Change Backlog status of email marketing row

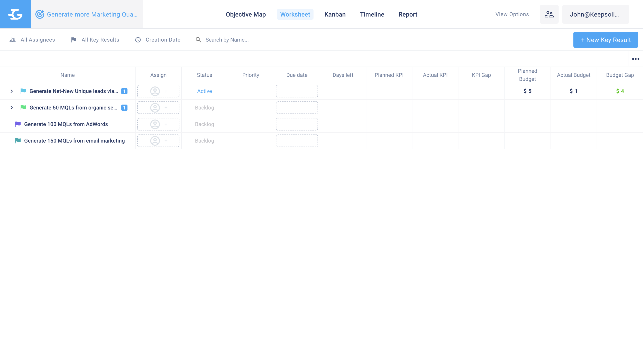205,141
